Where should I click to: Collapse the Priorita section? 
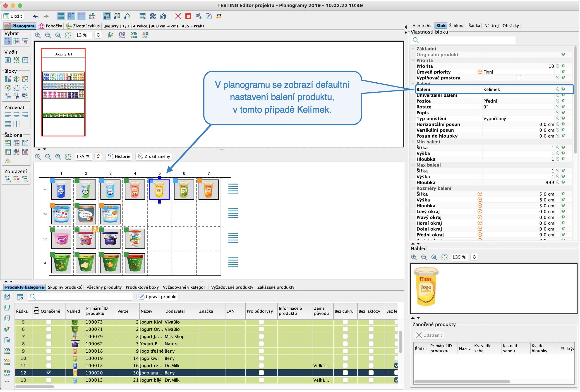tap(413, 60)
